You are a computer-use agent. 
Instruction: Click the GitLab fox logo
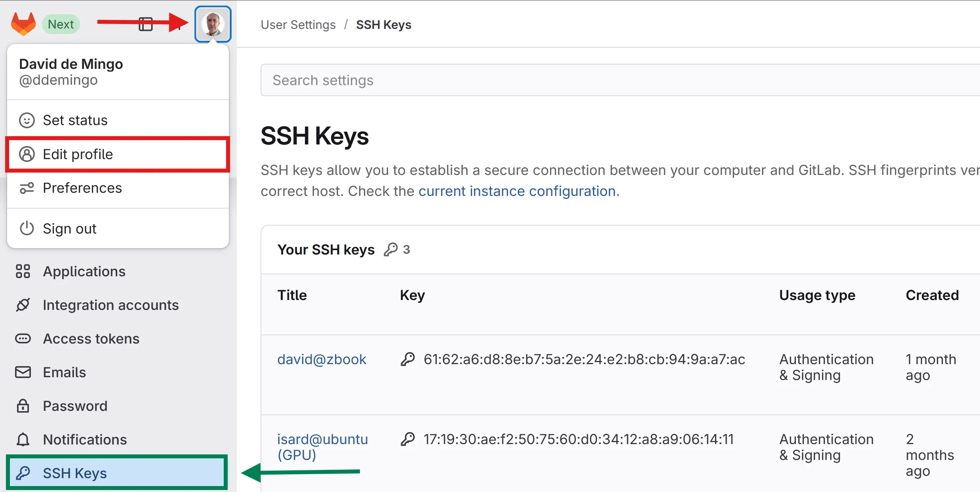pyautogui.click(x=23, y=24)
